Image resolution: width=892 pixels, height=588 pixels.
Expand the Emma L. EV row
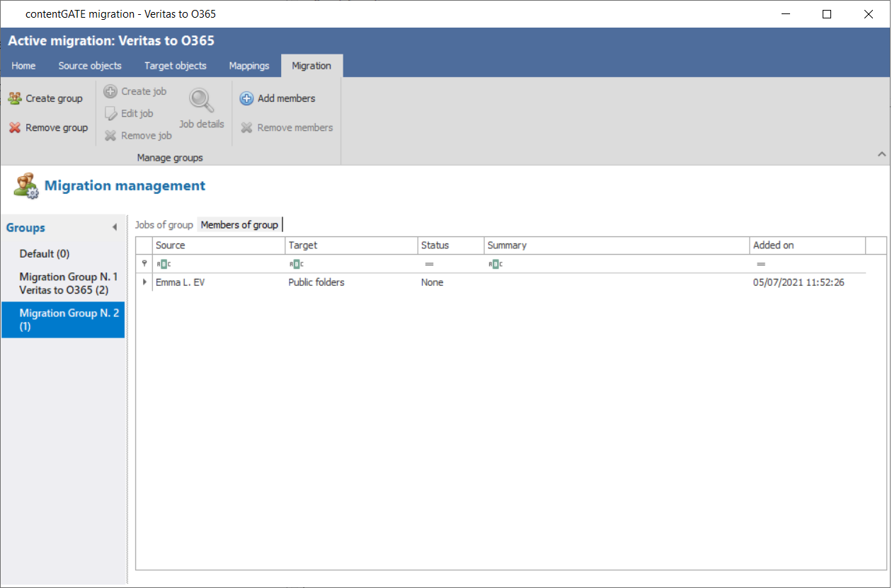(x=145, y=282)
